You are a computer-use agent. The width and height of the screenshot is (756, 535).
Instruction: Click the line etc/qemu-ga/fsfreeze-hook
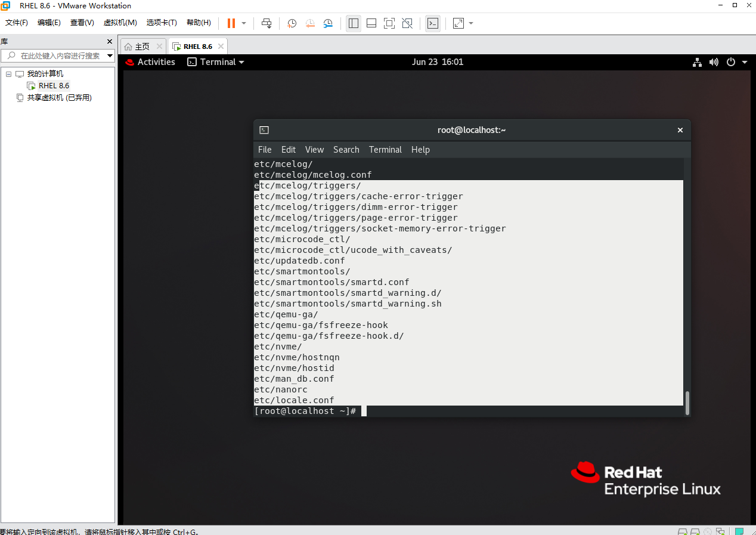click(x=321, y=325)
